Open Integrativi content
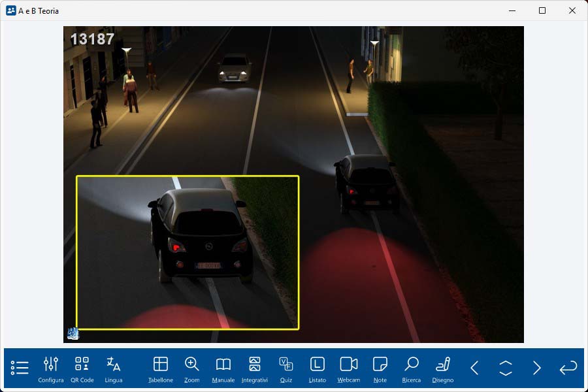The height and width of the screenshot is (392, 588). [x=255, y=368]
